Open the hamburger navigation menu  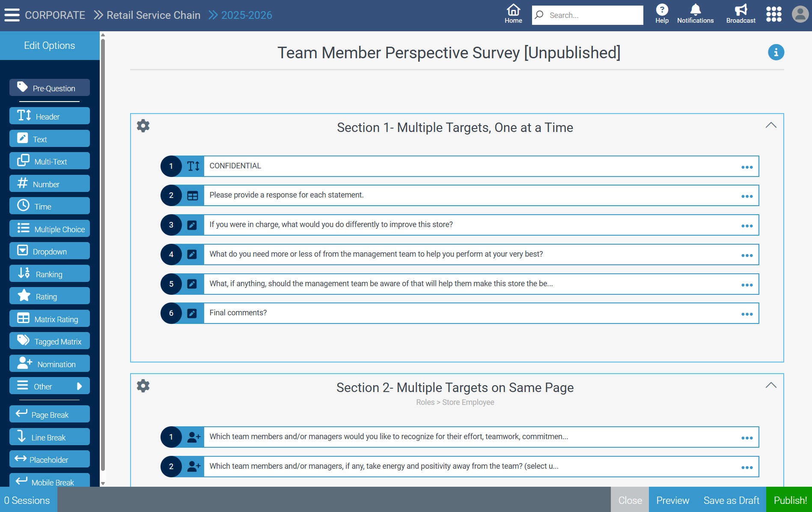[x=12, y=15]
